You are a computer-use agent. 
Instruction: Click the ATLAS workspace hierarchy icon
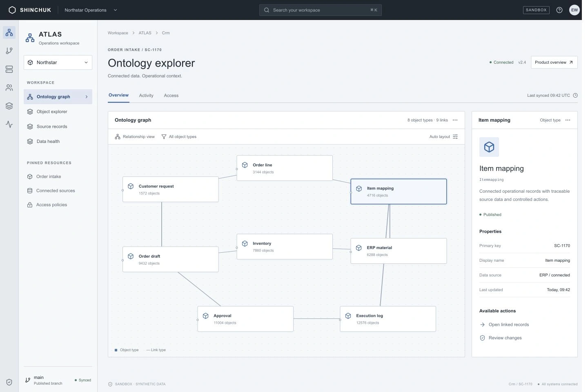tap(30, 38)
